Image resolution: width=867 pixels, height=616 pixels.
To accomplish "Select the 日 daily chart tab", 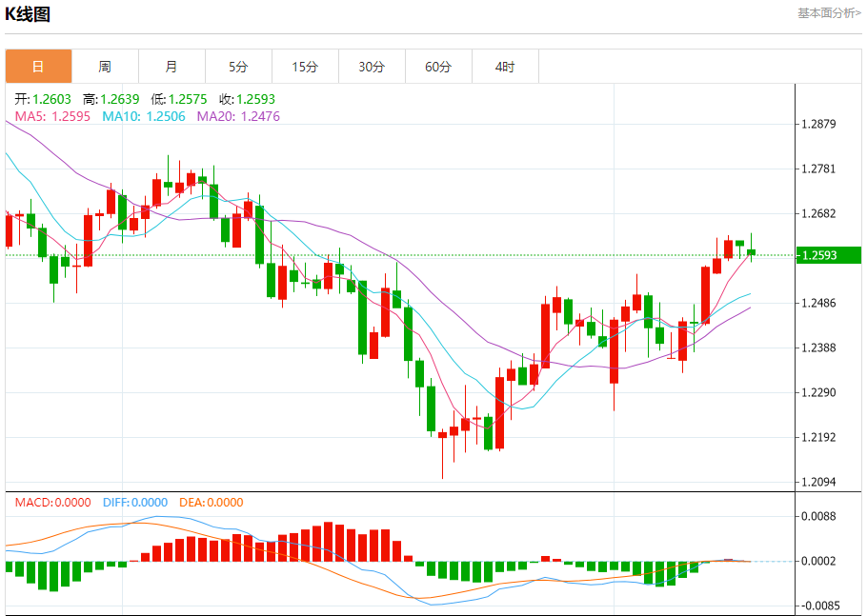I will pyautogui.click(x=38, y=67).
